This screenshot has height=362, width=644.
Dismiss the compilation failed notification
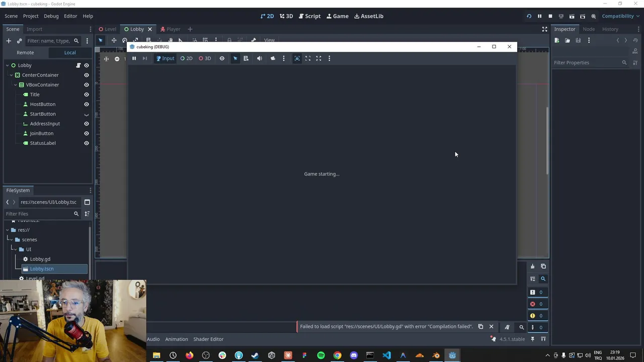tap(492, 327)
